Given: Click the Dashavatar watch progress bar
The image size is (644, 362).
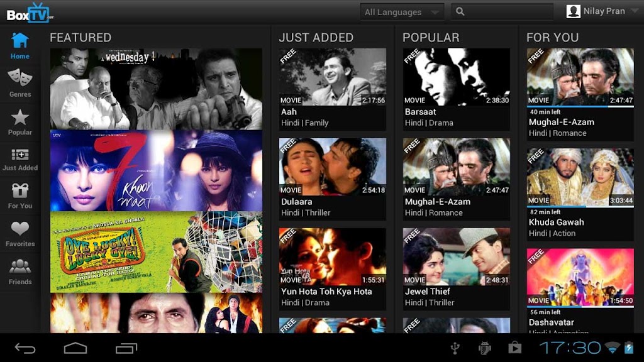Looking at the screenshot, I should (x=580, y=307).
